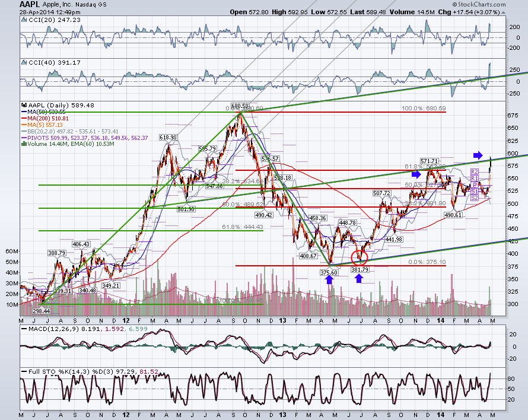
Task: Click the S2 pivot label
Action: tap(475, 198)
